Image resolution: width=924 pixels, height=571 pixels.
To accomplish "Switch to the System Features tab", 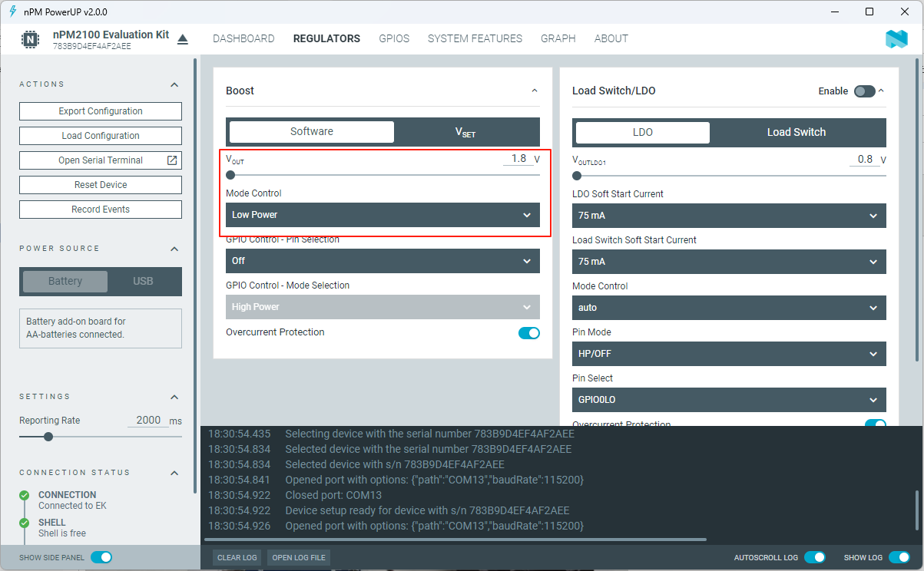I will (x=475, y=38).
